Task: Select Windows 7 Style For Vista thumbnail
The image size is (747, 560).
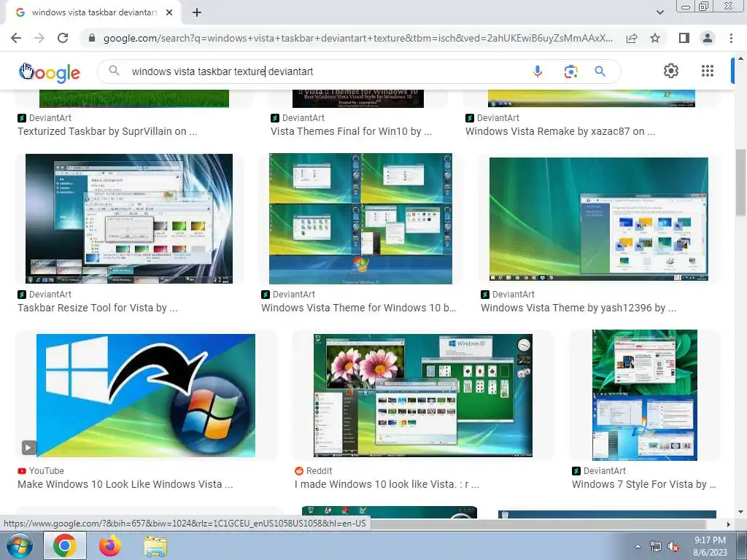Action: [x=645, y=395]
